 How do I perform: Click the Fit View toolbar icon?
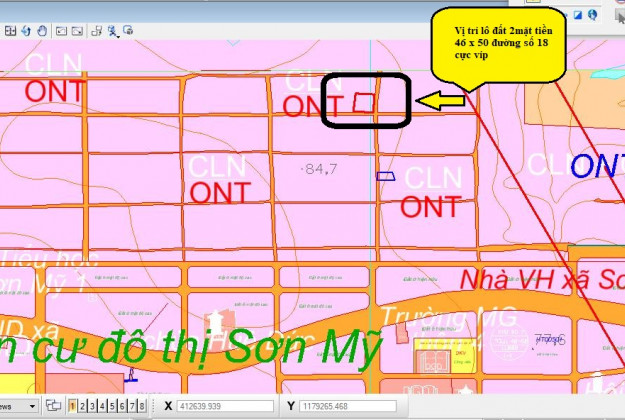(x=10, y=31)
